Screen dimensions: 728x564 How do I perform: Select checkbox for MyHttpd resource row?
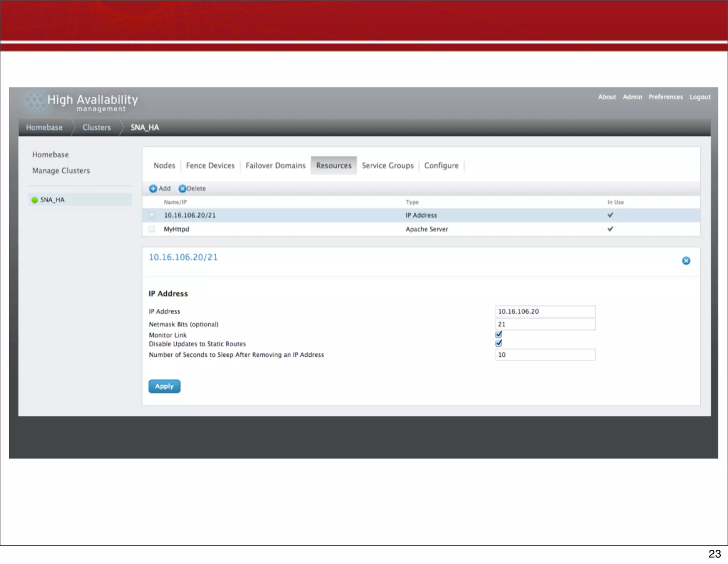[x=152, y=229]
